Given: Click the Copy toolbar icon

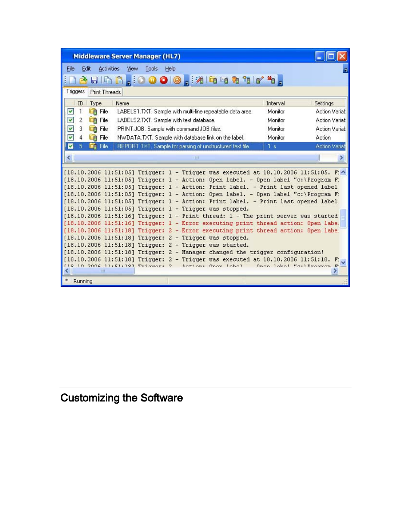Looking at the screenshot, I should click(108, 80).
